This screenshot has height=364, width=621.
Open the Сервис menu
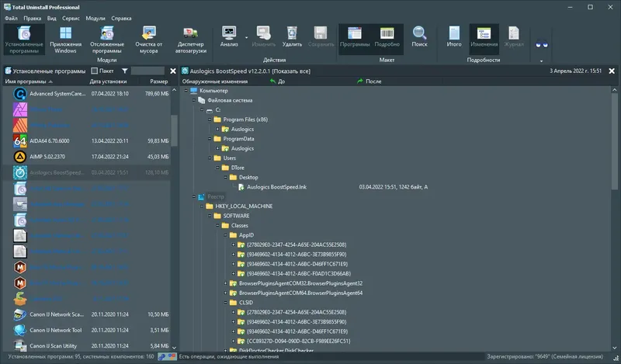[x=71, y=18]
